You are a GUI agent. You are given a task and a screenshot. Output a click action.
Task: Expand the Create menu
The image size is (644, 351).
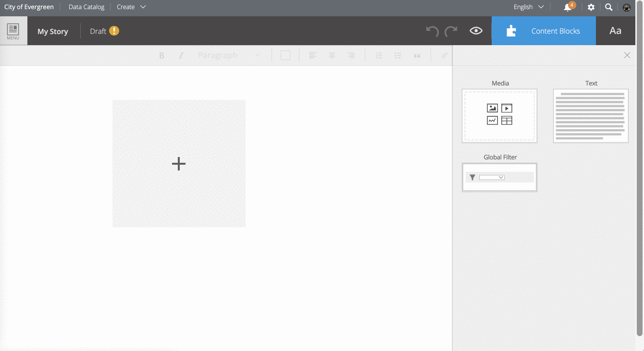click(131, 7)
